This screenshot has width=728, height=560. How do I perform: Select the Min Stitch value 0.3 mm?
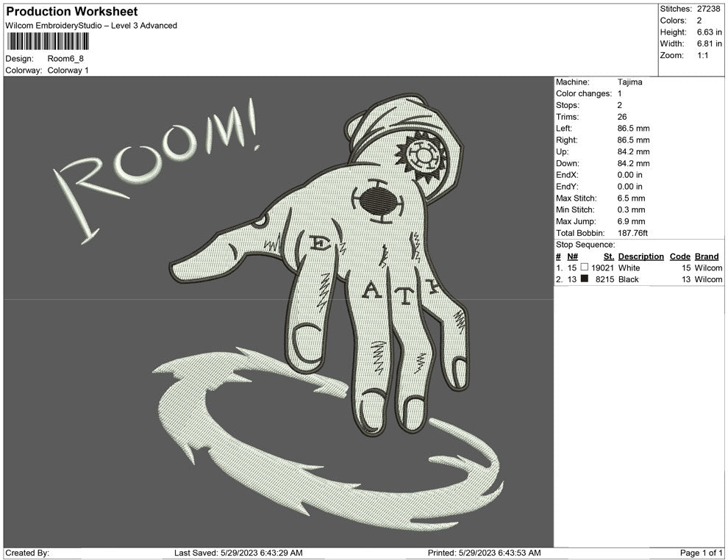pos(631,209)
